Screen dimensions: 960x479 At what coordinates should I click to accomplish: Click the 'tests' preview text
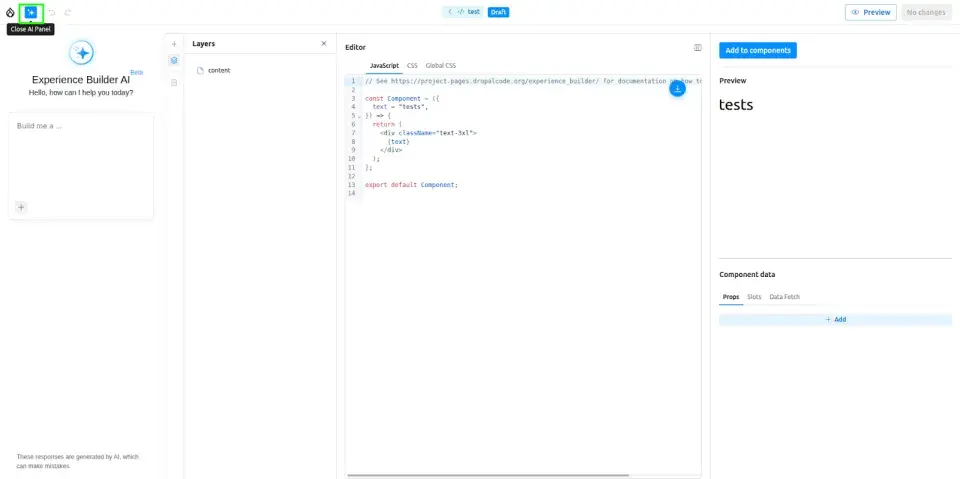point(736,105)
